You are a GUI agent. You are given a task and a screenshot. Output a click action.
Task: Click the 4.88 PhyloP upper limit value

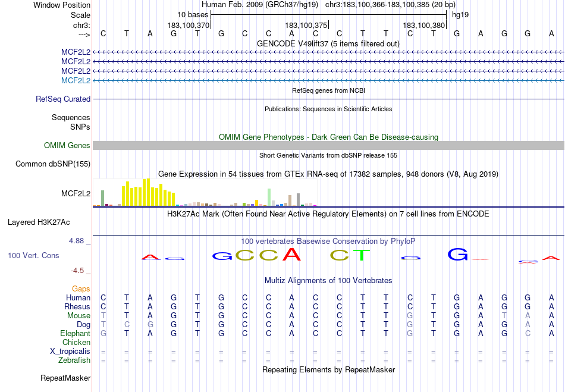tap(76, 241)
